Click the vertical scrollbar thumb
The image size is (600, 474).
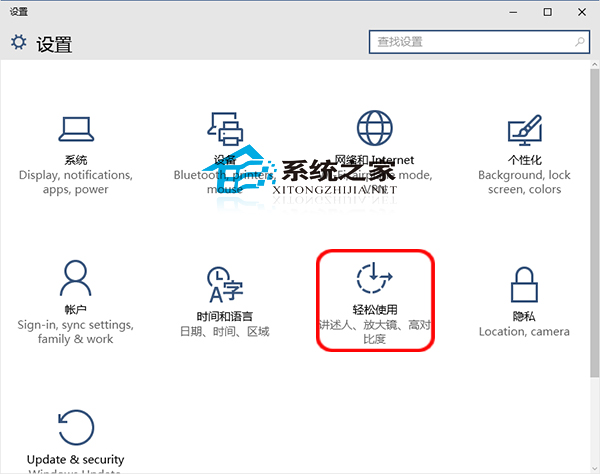595,223
